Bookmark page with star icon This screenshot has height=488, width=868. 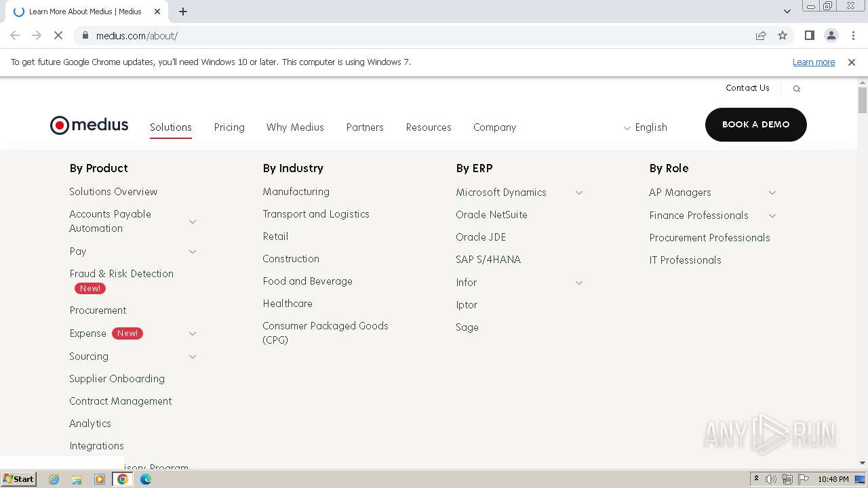[x=783, y=35]
